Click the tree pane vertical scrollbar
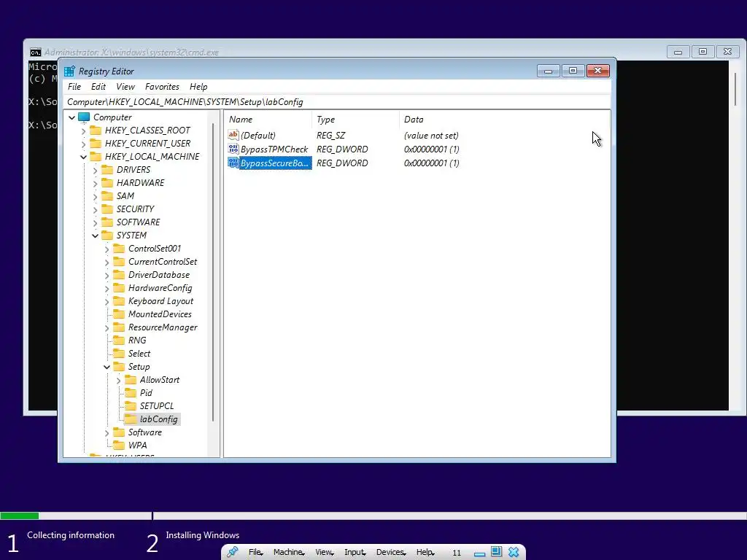This screenshot has height=560, width=747. (x=213, y=274)
